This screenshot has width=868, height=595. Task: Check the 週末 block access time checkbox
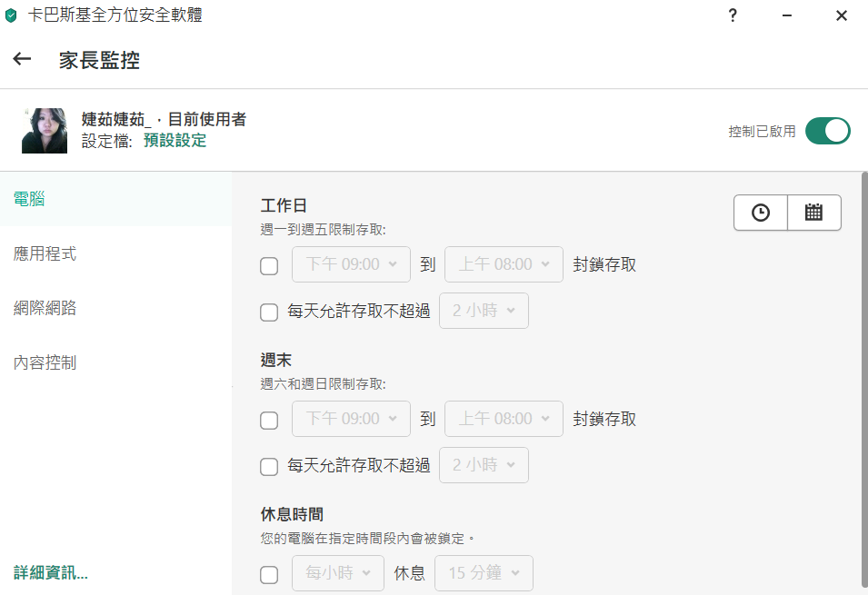coord(269,421)
